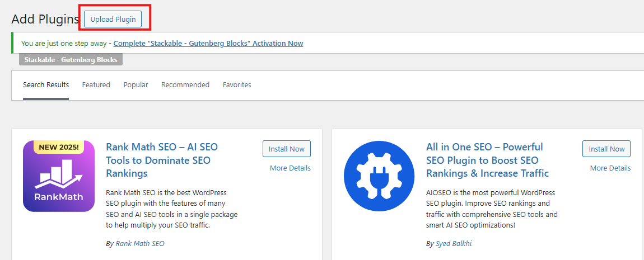
Task: Go to the Popular tab
Action: tap(136, 85)
